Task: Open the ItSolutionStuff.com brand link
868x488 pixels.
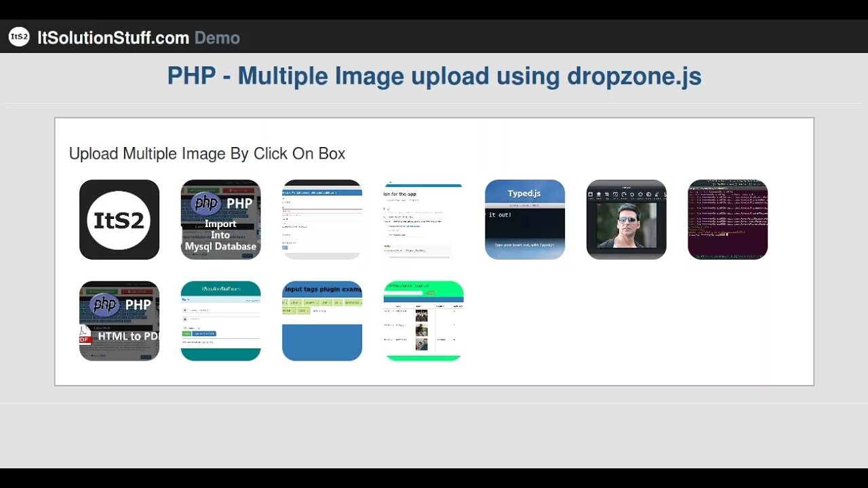Action: pos(113,37)
